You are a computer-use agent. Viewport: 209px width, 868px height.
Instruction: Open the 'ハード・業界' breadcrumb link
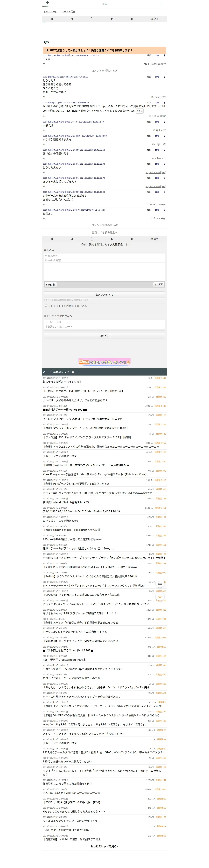pyautogui.click(x=68, y=11)
